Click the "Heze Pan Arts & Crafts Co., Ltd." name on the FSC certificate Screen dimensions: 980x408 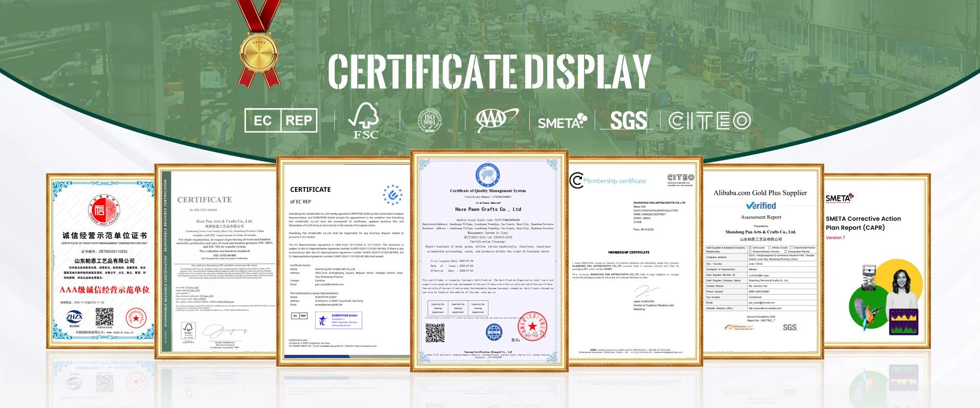[x=224, y=221]
